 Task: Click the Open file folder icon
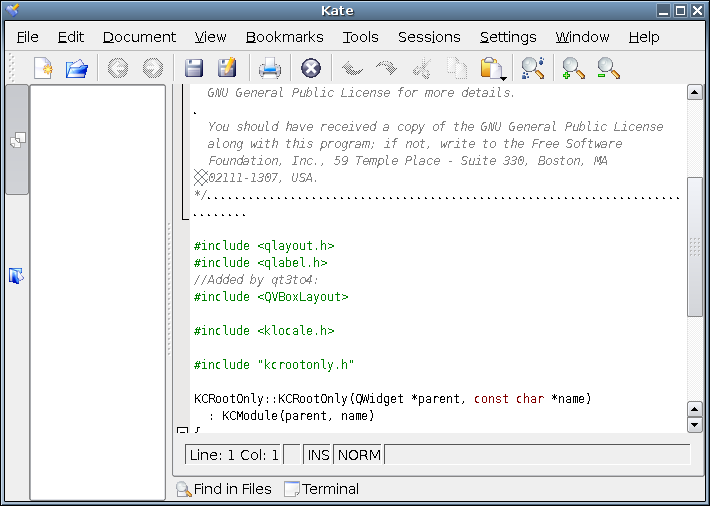pyautogui.click(x=77, y=68)
